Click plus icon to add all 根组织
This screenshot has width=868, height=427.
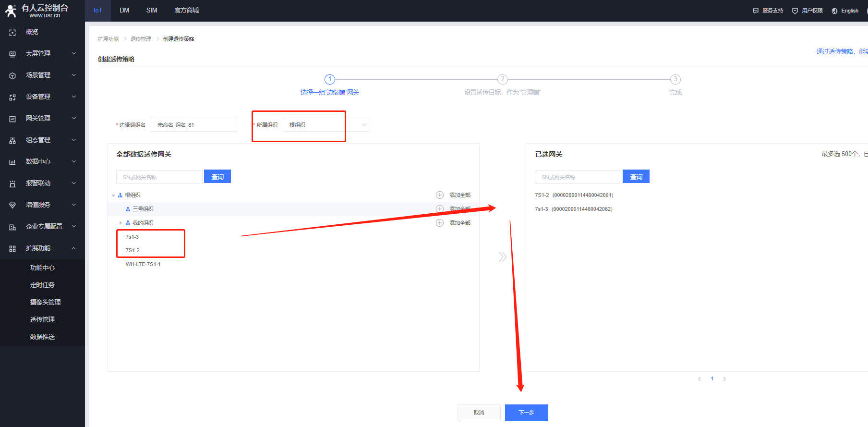click(x=440, y=195)
